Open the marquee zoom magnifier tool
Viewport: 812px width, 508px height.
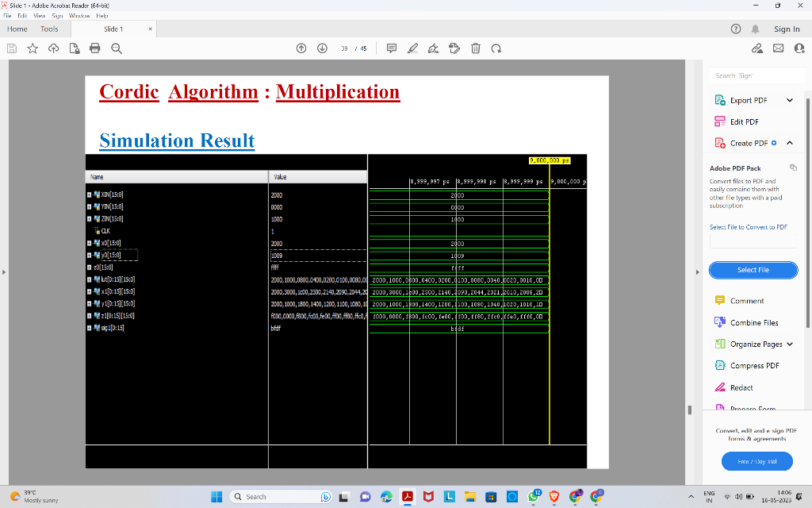coord(116,48)
